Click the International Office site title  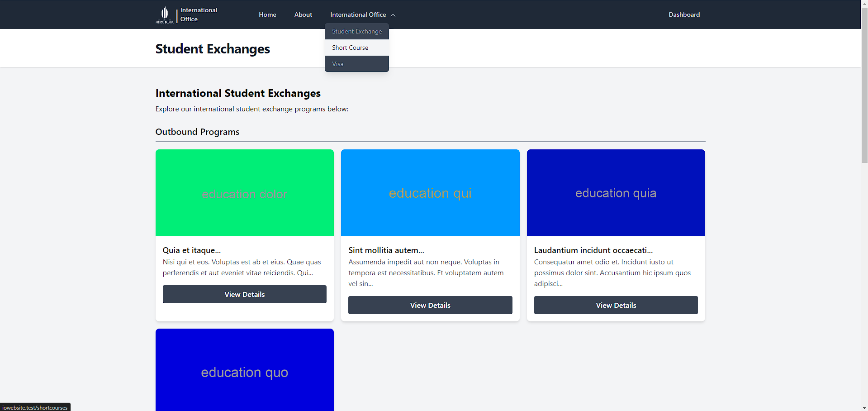(x=198, y=14)
